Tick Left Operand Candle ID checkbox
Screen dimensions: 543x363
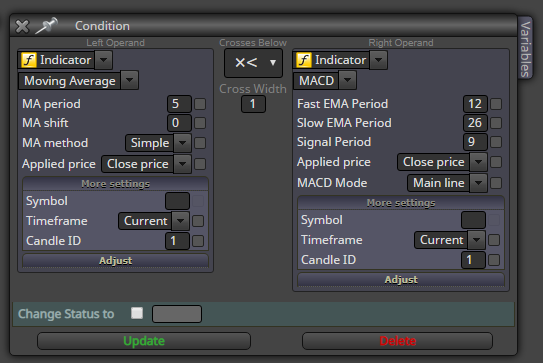coord(198,241)
